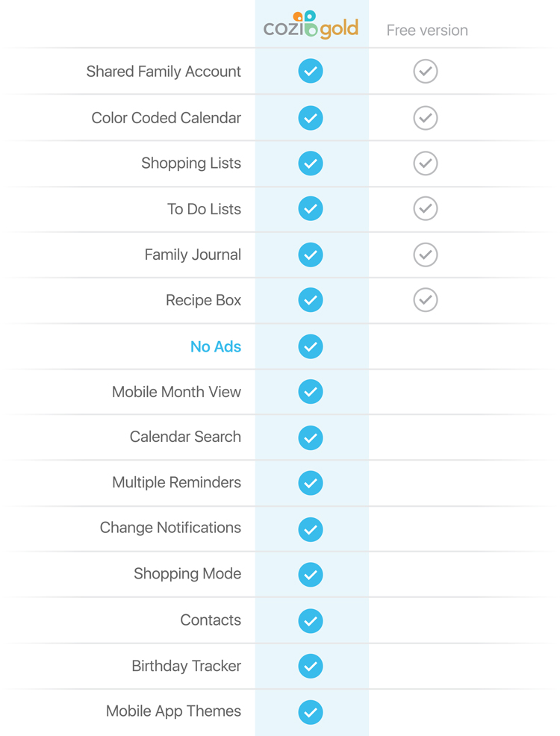Click gray checkmark for Family Journal
The height and width of the screenshot is (736, 560).
click(426, 255)
